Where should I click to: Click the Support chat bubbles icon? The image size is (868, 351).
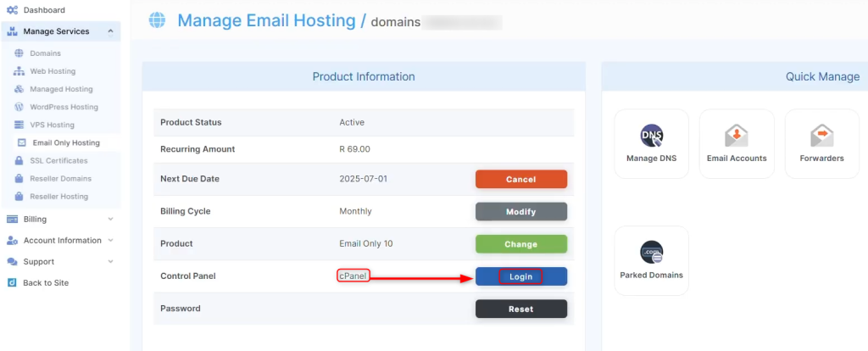(x=12, y=261)
